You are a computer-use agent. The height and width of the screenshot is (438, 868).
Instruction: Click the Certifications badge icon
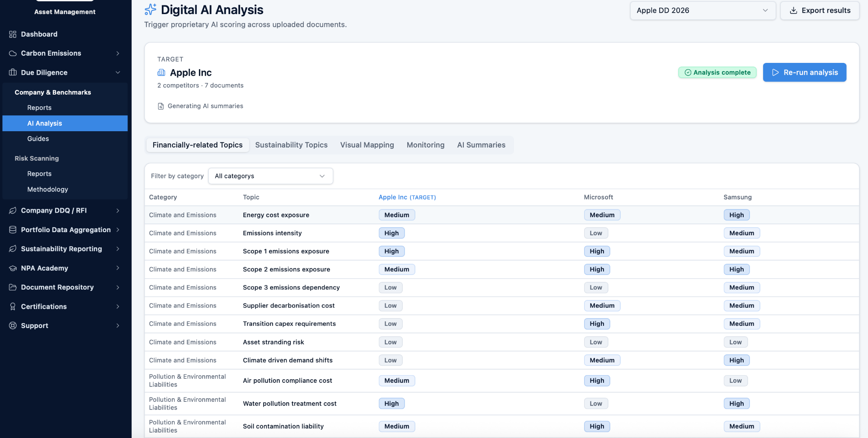pyautogui.click(x=13, y=307)
